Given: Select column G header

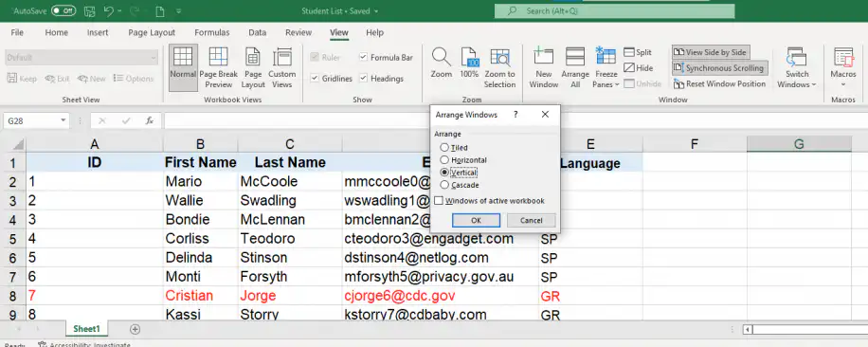Looking at the screenshot, I should pos(799,144).
